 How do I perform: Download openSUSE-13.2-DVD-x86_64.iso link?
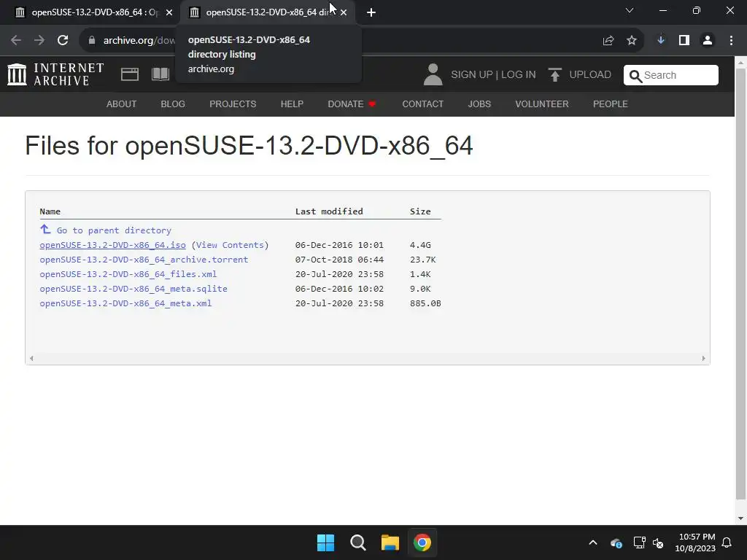(112, 245)
